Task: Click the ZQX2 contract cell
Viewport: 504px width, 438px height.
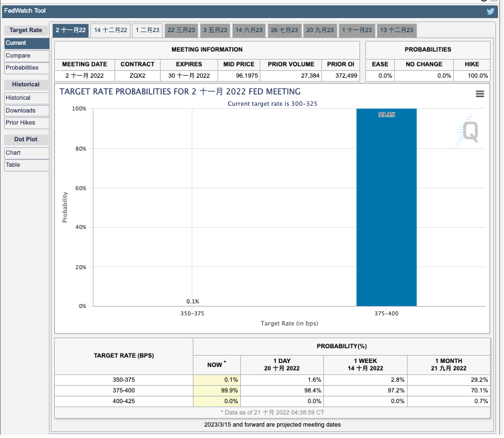Action: [x=137, y=76]
